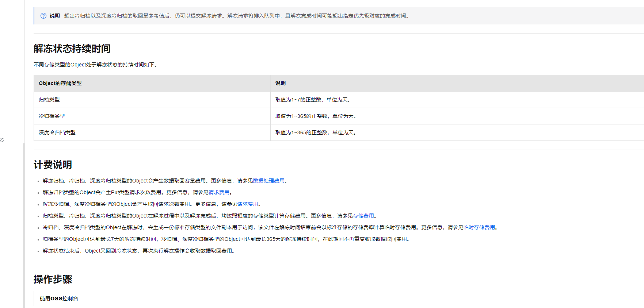Open the 存储费用 link
Screen dimensions: 644x308
(x=363, y=216)
